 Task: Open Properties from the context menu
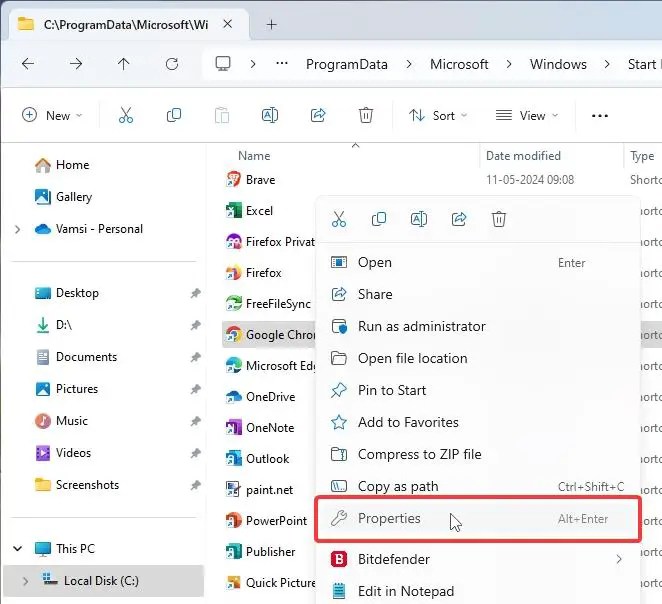tap(478, 519)
